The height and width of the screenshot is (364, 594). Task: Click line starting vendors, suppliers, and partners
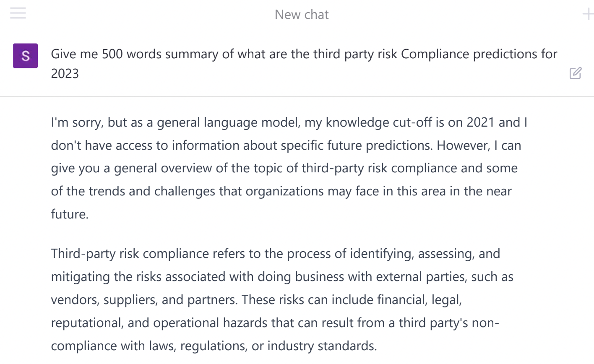click(x=256, y=300)
